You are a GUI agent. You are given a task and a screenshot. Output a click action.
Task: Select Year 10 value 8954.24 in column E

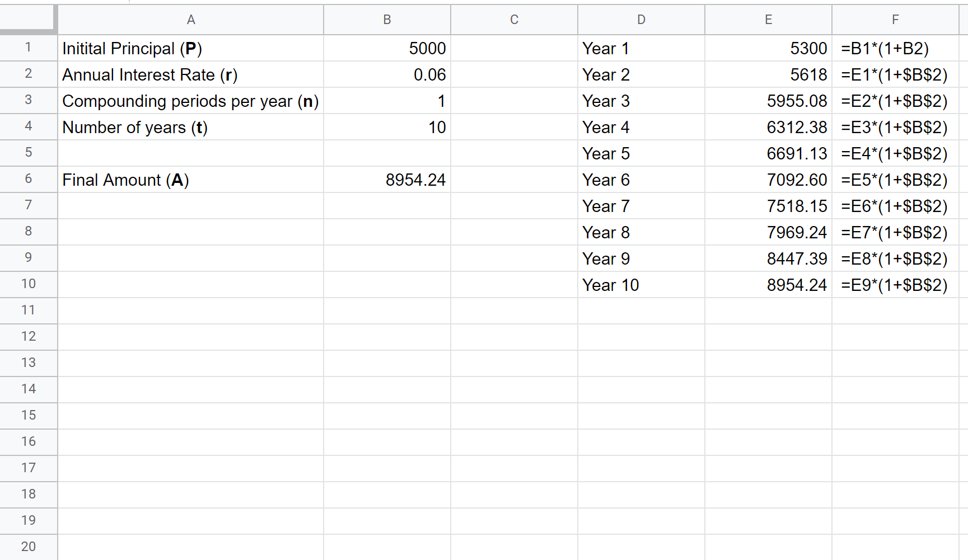[768, 285]
